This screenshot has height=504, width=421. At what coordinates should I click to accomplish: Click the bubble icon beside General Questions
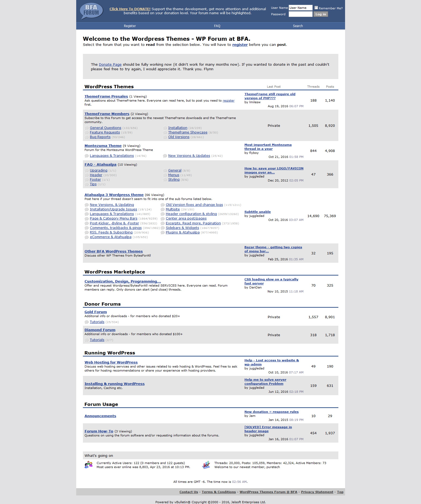pyautogui.click(x=87, y=128)
